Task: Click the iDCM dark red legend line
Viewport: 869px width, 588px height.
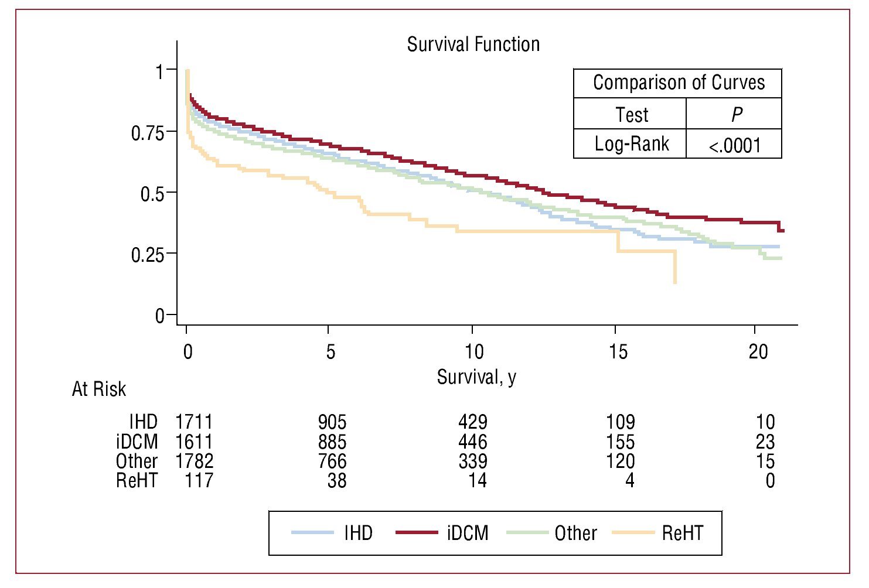Action: pyautogui.click(x=417, y=533)
